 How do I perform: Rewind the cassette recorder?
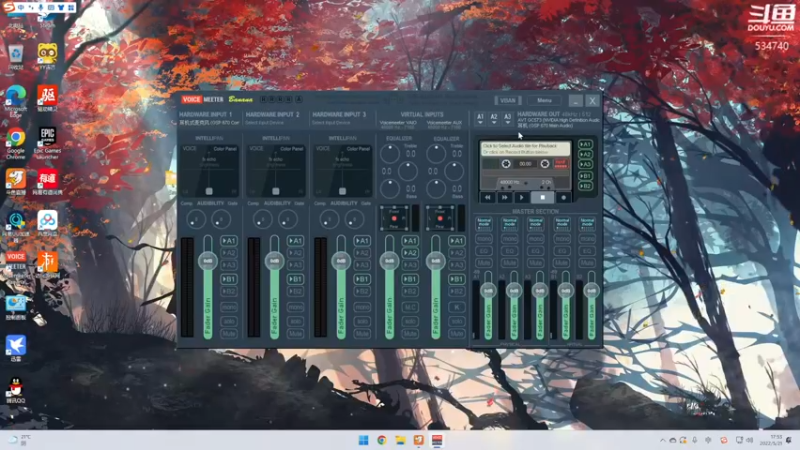click(x=487, y=197)
